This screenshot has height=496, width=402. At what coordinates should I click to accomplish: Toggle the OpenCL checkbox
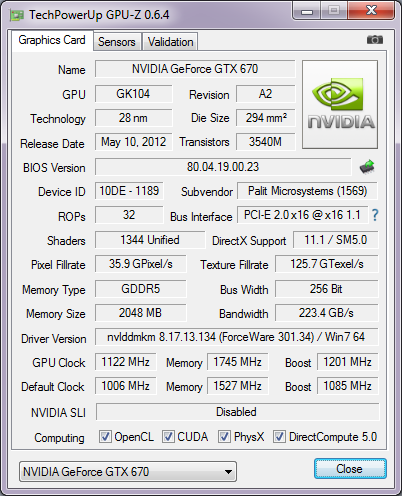105,436
